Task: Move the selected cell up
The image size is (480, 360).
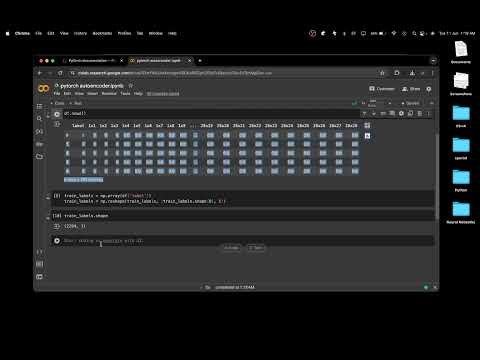Action: click(364, 113)
